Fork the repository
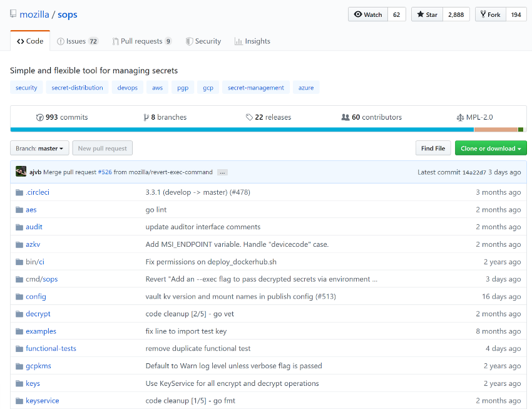 coord(491,14)
